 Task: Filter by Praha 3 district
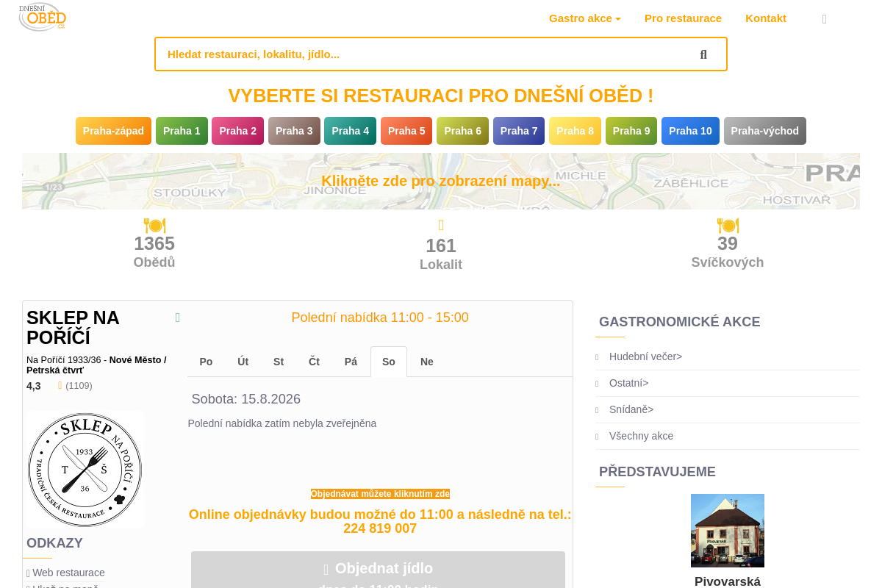click(x=294, y=131)
